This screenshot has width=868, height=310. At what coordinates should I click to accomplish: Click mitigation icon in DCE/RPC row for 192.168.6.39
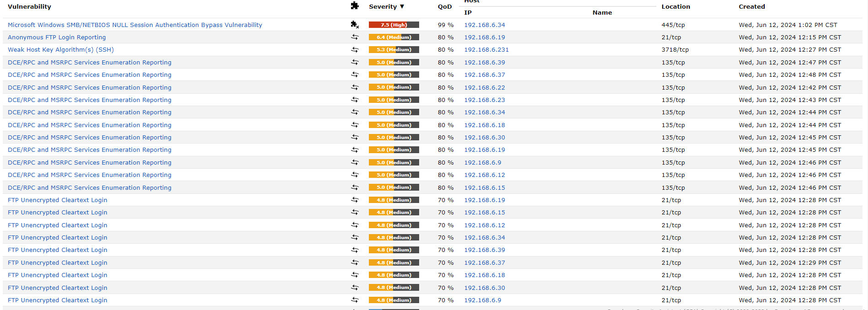point(354,62)
